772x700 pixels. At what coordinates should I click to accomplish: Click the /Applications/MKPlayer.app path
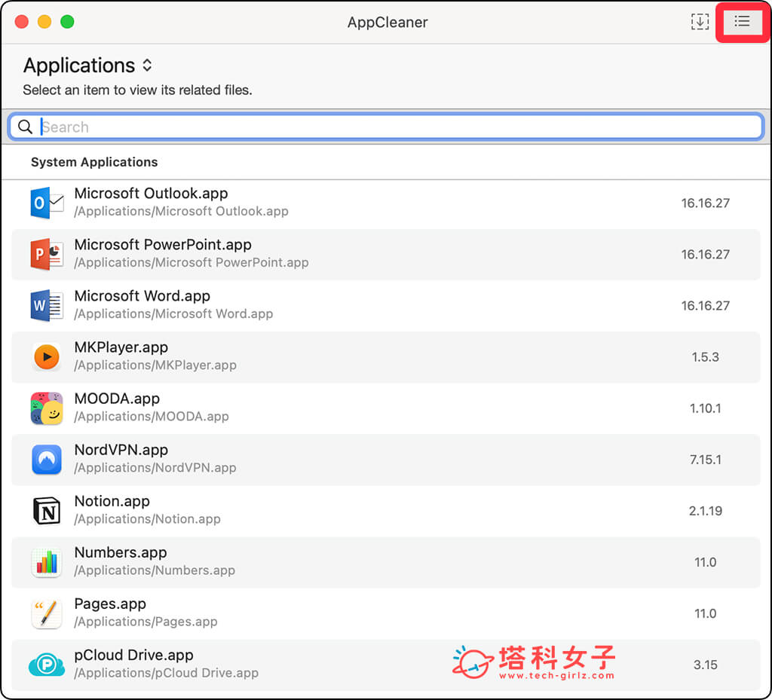[155, 365]
